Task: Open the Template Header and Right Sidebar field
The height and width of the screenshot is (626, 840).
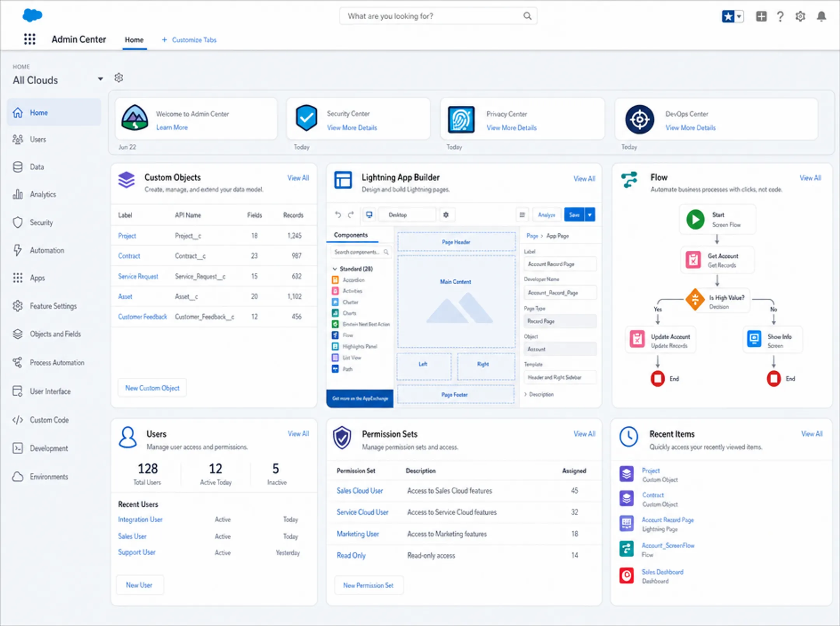Action: click(x=560, y=377)
